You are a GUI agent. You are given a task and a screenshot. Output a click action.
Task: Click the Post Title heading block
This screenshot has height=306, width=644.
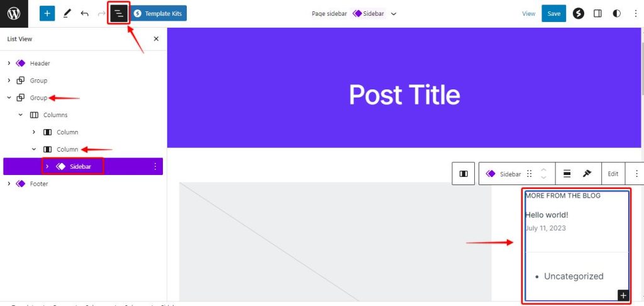404,94
